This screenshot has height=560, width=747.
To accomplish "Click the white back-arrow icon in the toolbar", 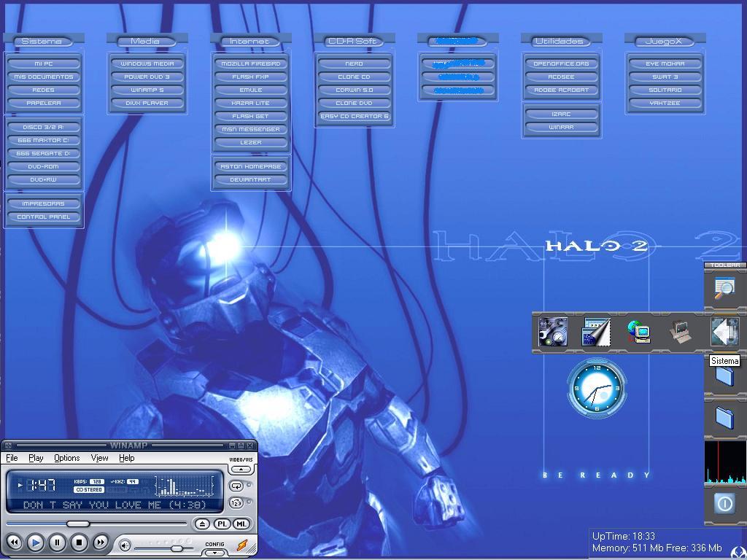I will coord(724,332).
